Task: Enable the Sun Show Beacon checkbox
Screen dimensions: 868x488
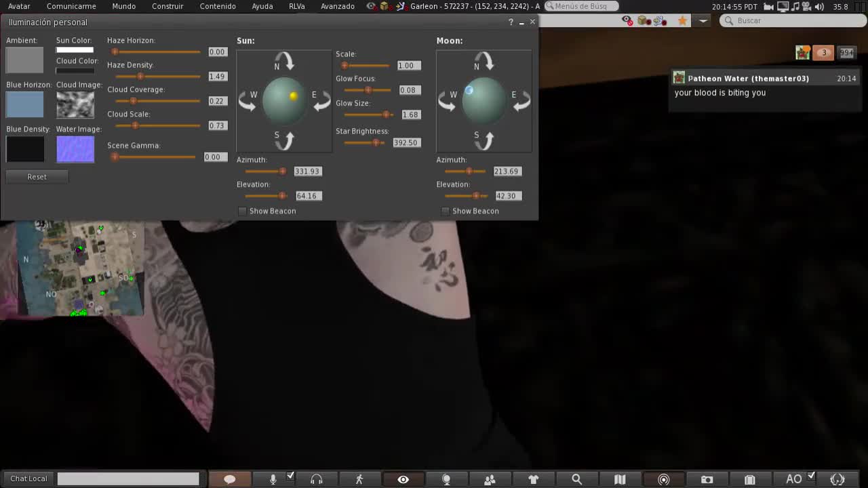Action: (242, 211)
